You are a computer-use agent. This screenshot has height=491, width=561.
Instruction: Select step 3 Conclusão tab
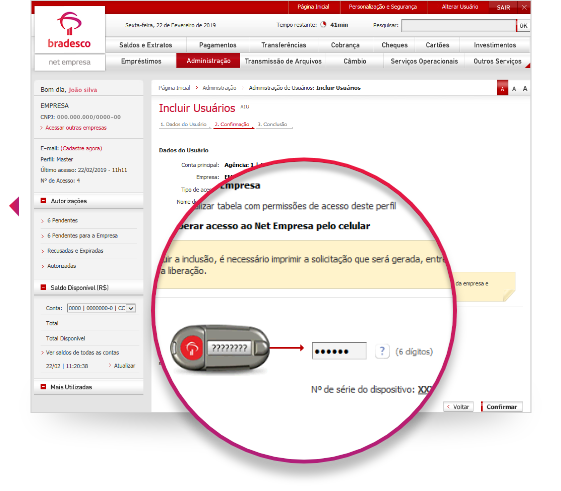(274, 124)
